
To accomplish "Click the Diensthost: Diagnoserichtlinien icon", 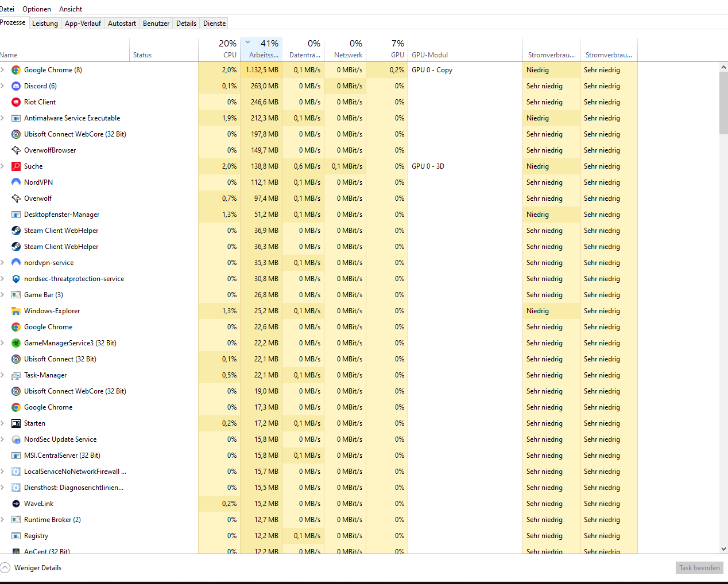I will (16, 488).
